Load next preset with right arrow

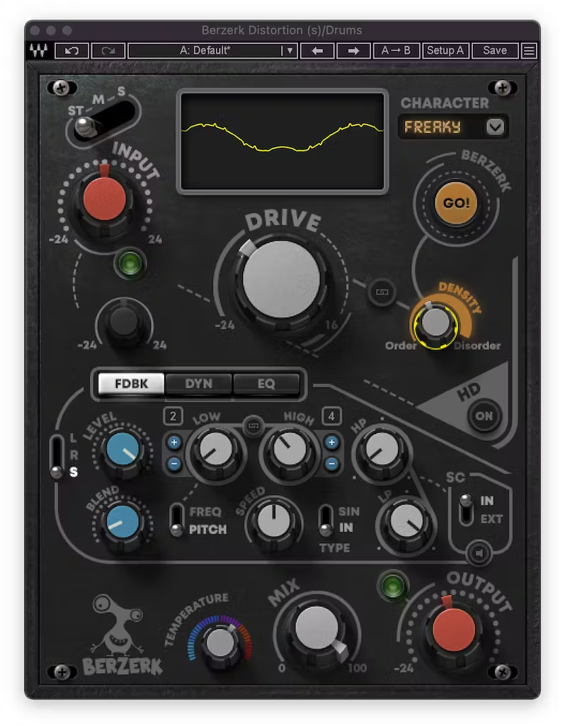pos(353,50)
